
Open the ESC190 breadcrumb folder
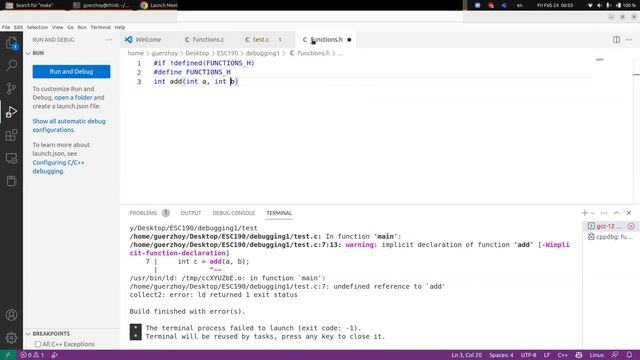coord(227,53)
